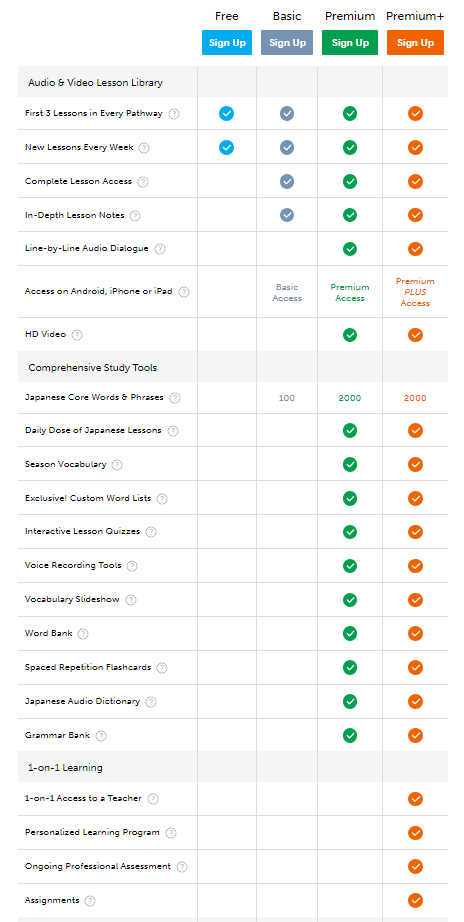Show info for Japanese Core Words & Phrases

click(175, 398)
